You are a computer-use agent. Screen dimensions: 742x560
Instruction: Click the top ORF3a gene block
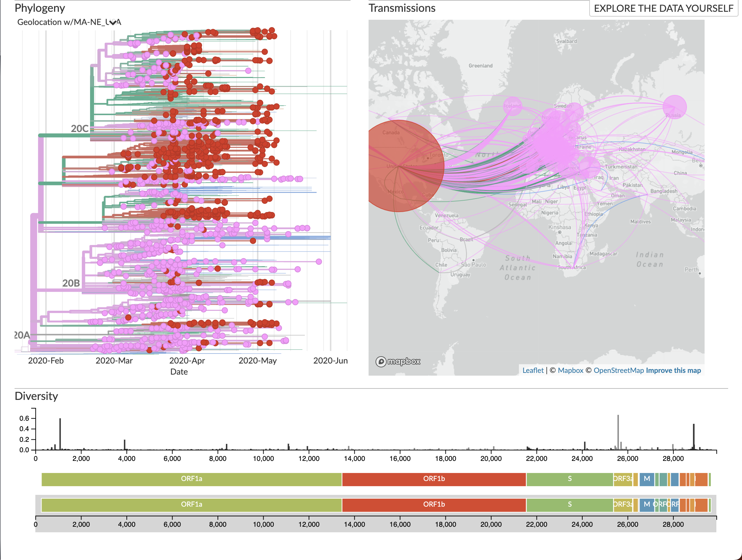click(622, 479)
